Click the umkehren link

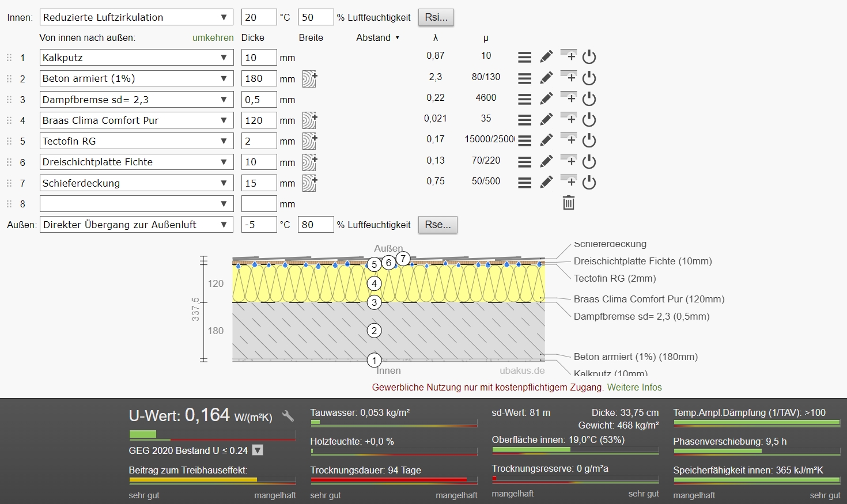(213, 37)
